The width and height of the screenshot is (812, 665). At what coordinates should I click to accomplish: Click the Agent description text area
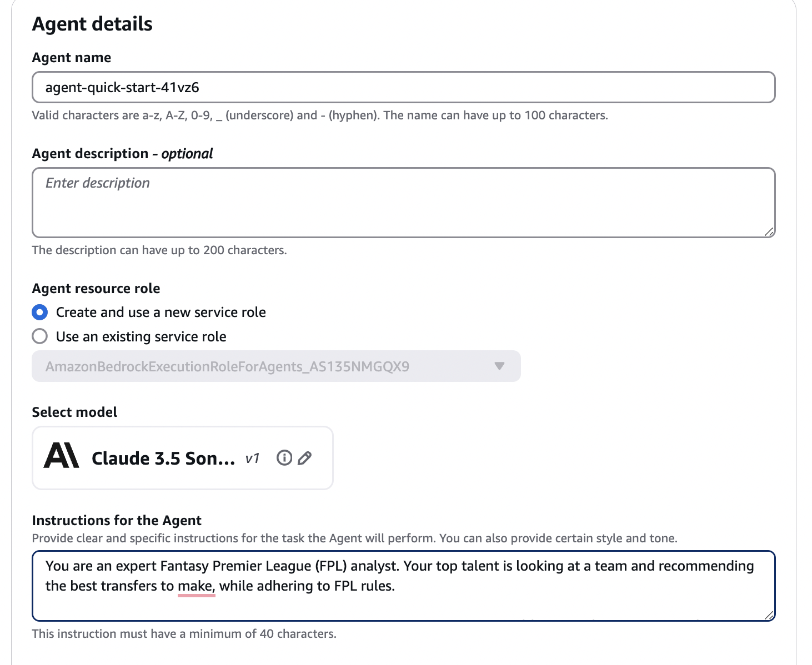point(403,203)
